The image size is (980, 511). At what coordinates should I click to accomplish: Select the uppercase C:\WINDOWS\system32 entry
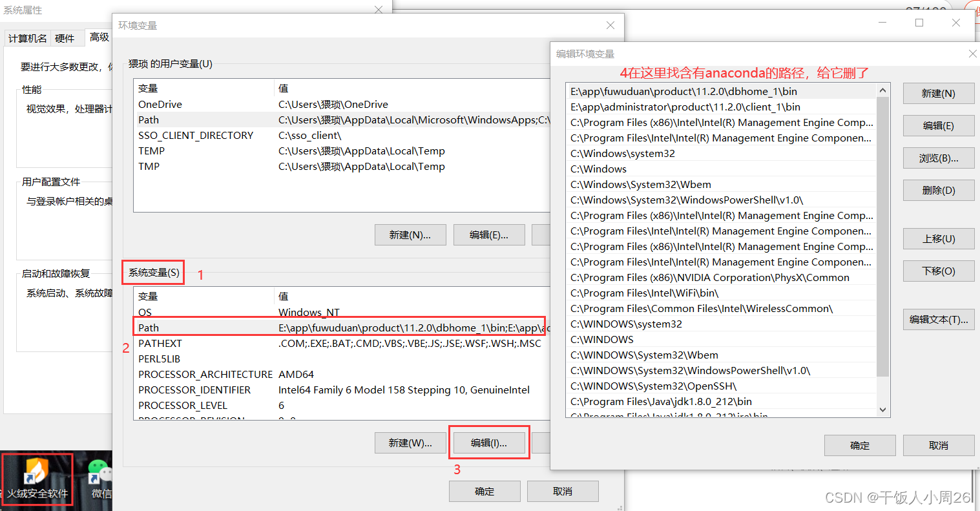pos(721,324)
